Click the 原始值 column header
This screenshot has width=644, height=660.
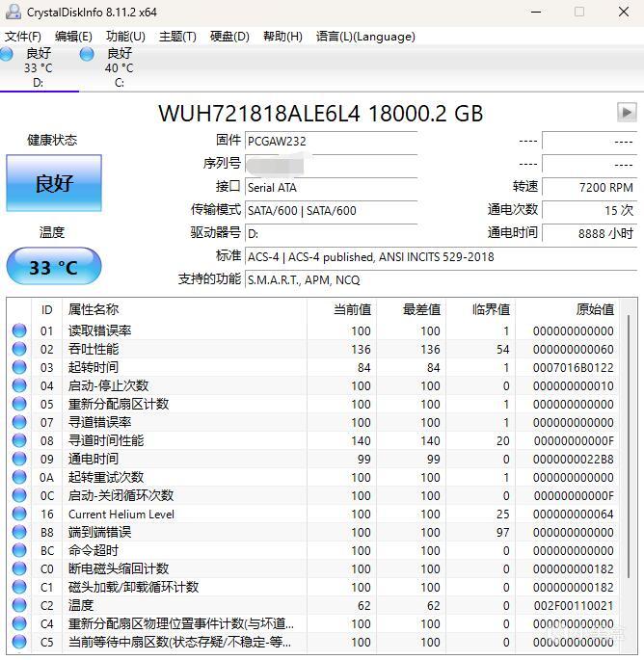pyautogui.click(x=568, y=310)
